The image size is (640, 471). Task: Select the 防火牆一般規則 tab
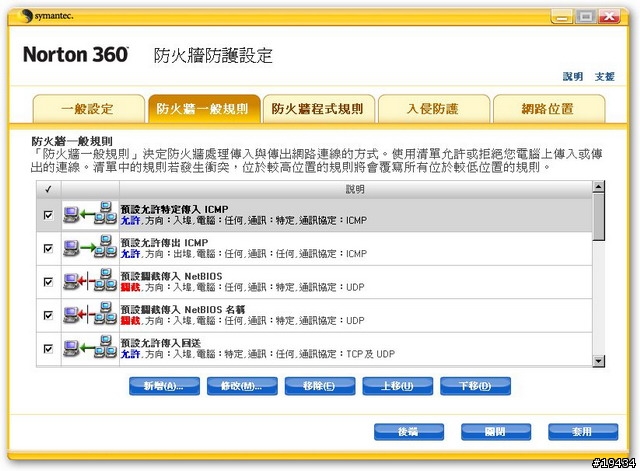click(204, 109)
